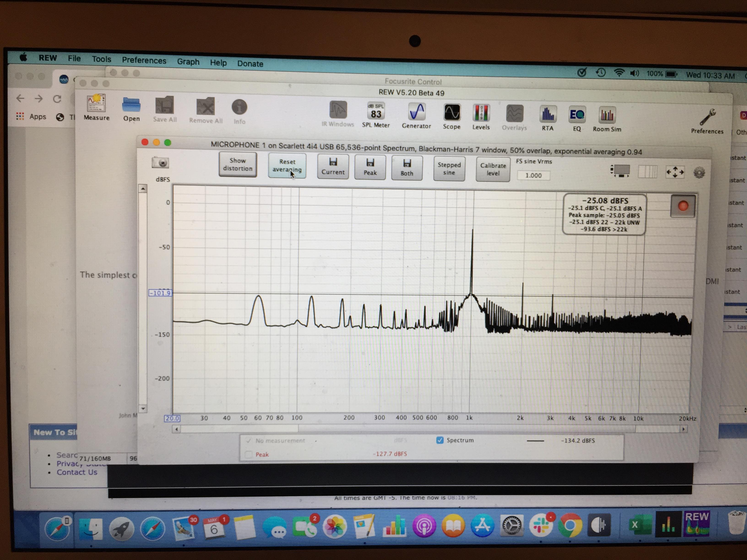Click Show distortion button
Viewport: 747px width, 560px height.
(x=238, y=164)
